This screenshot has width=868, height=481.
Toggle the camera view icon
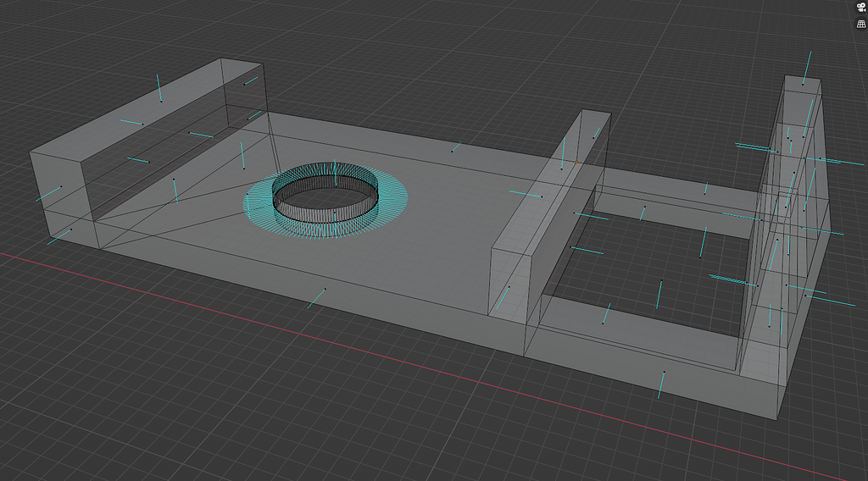point(861,7)
